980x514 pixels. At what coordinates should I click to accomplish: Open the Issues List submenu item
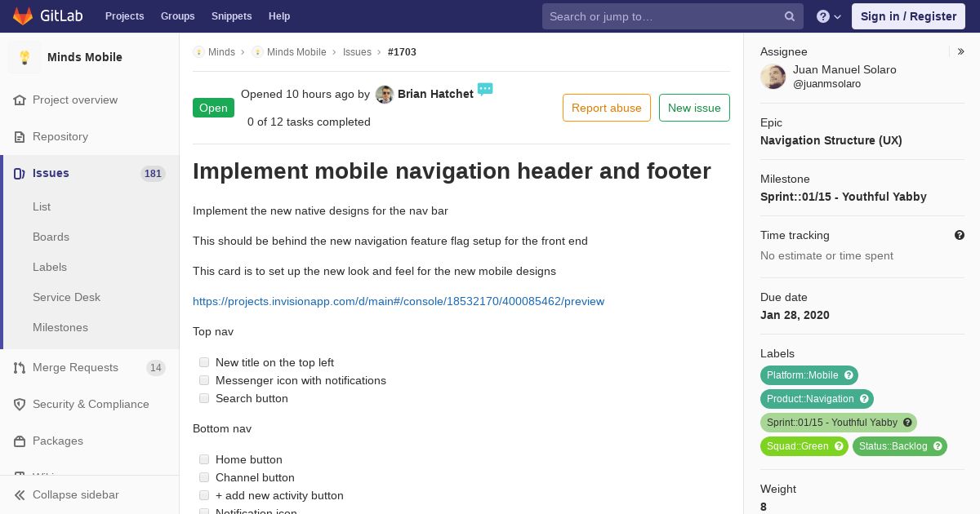(x=42, y=207)
